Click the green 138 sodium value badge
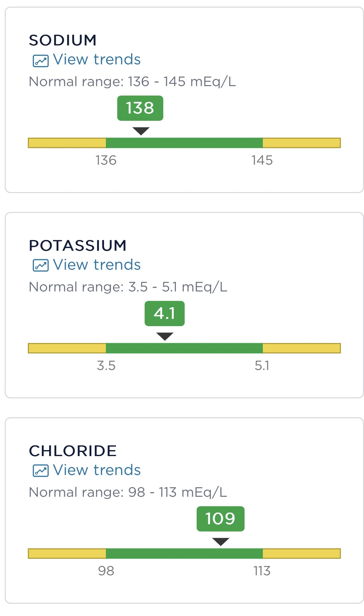364x616 pixels. pos(140,108)
